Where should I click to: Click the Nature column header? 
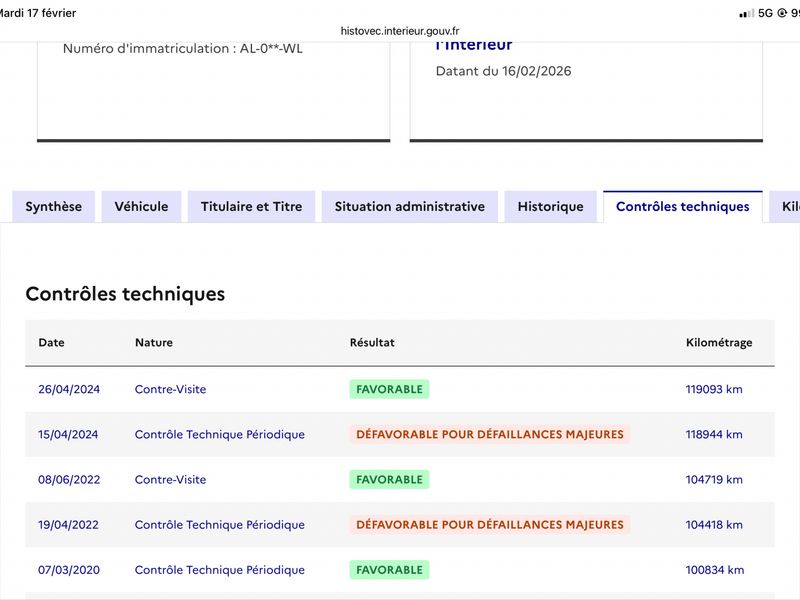click(x=154, y=342)
